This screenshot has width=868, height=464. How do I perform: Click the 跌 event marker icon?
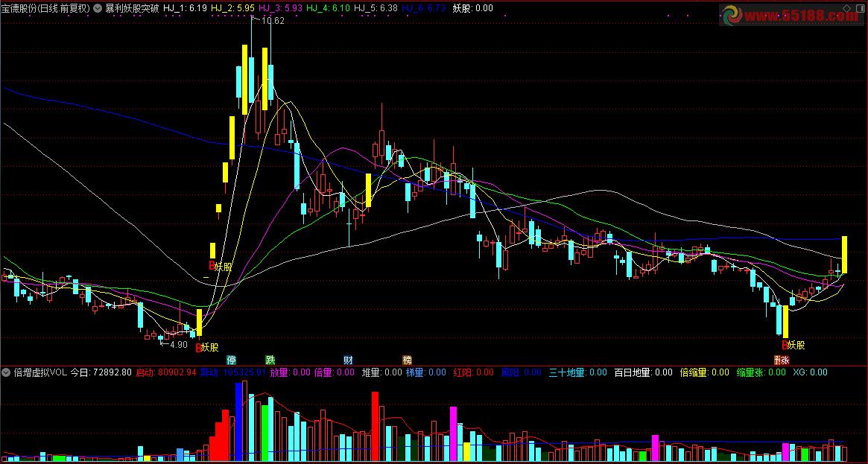(x=270, y=360)
